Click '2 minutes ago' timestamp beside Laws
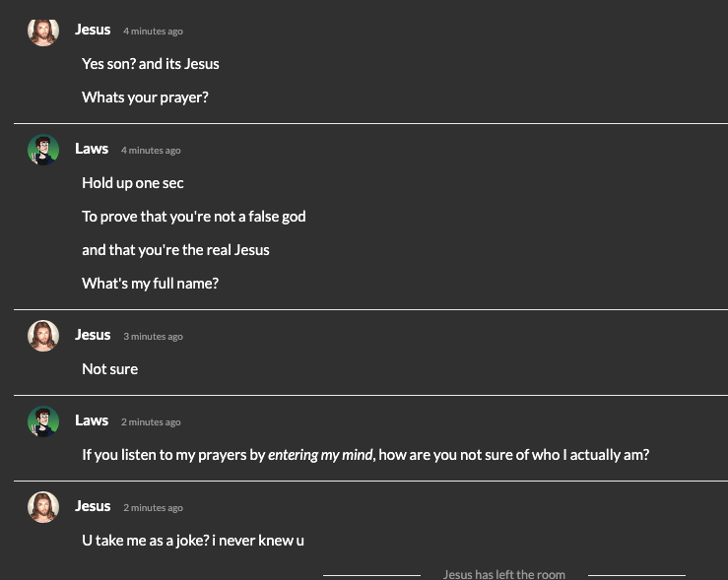 click(x=151, y=422)
